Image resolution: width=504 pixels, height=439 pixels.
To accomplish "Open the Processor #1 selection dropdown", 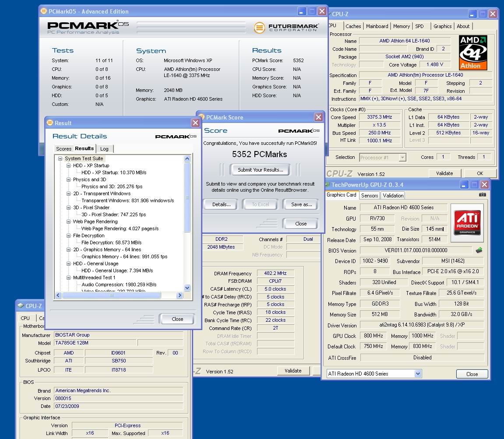I will pos(402,158).
